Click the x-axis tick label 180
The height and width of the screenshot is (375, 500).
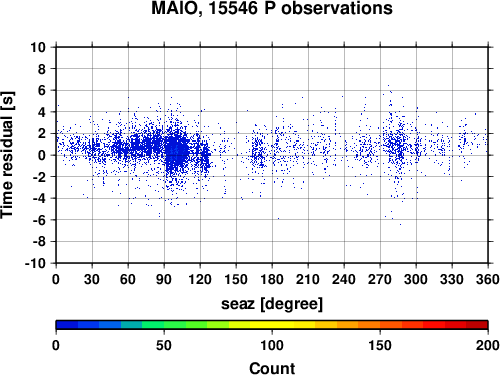click(x=272, y=279)
